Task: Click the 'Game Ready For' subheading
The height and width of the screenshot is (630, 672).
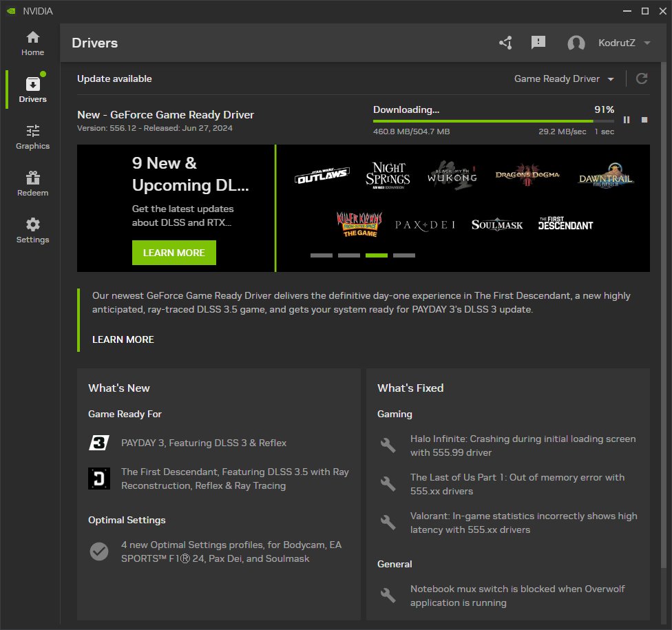Action: 125,414
